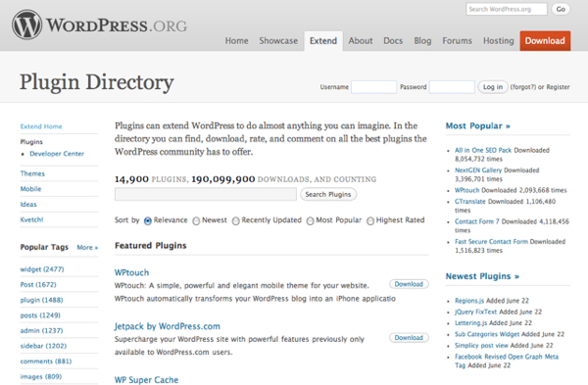Download the WPtouch plugin
The image size is (588, 385).
point(409,284)
